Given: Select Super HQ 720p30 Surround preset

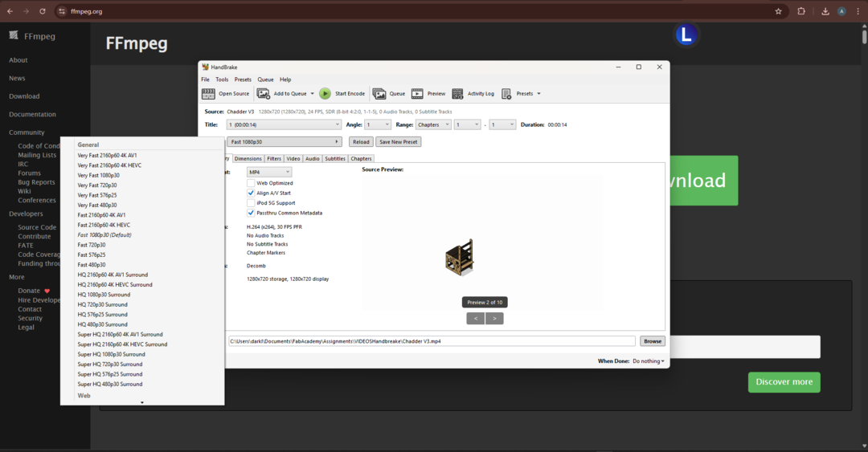Looking at the screenshot, I should click(x=110, y=364).
